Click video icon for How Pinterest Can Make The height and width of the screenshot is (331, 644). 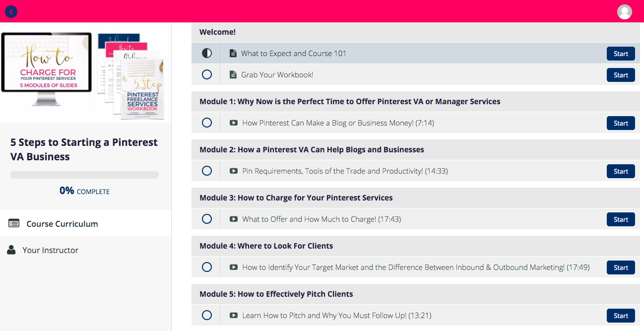pyautogui.click(x=234, y=123)
